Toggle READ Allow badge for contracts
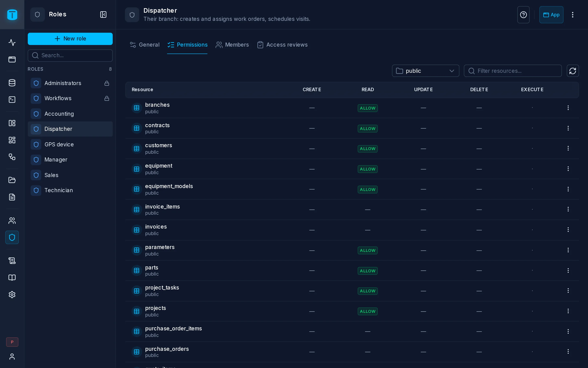 [x=368, y=129]
